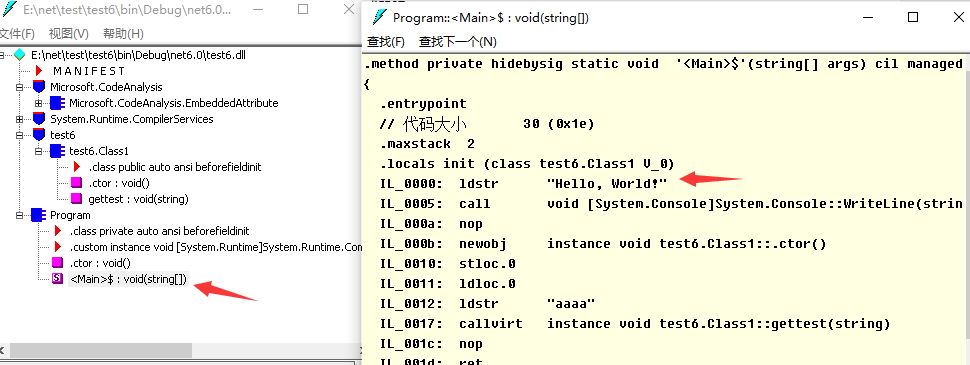The width and height of the screenshot is (970, 365).
Task: Expand the Microsoft.CodeAnalysis.EmbeddedAttribute node
Action: pyautogui.click(x=38, y=103)
